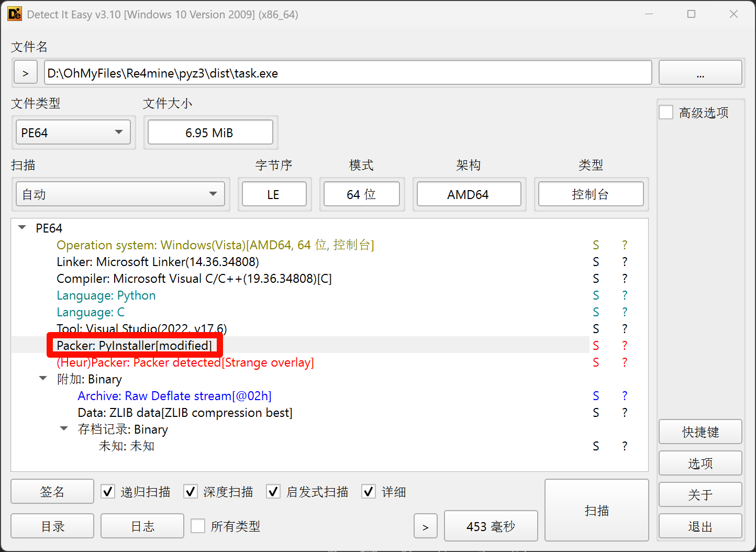756x552 pixels.
Task: Toggle the 详细 checkbox
Action: point(369,492)
